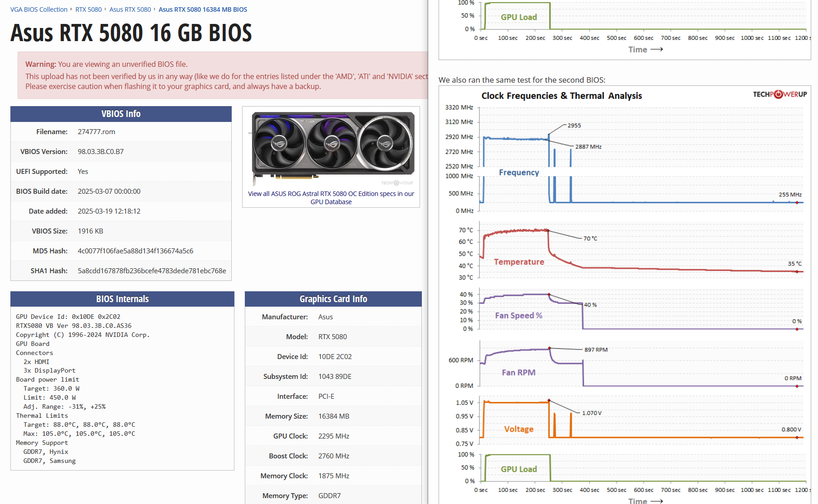
Task: Click date added value 2025-03-19 12:18:12
Action: click(109, 211)
